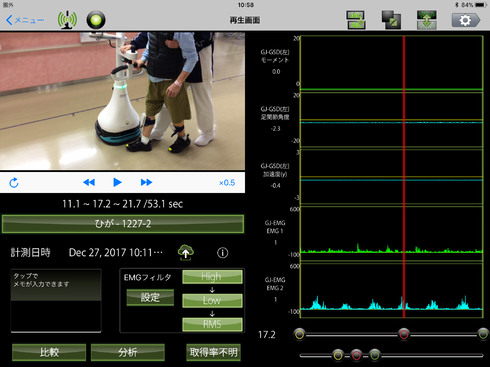
Task: Tap the GJ-EMG EMG 1 graph
Action: tap(392, 233)
